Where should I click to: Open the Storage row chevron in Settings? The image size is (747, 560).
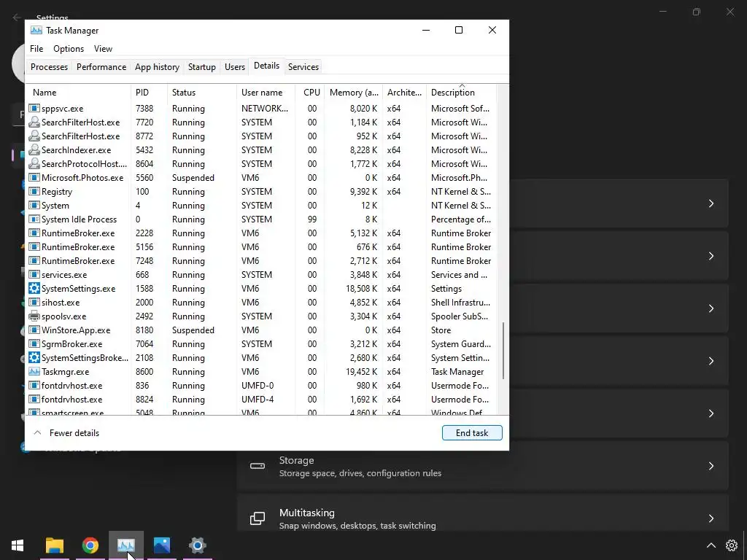point(711,466)
